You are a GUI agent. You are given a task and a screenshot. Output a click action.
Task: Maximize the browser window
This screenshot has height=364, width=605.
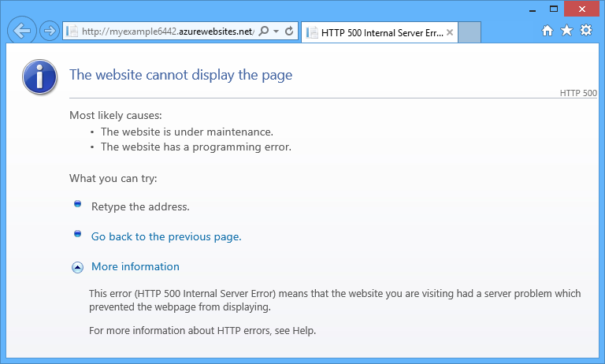(x=554, y=9)
